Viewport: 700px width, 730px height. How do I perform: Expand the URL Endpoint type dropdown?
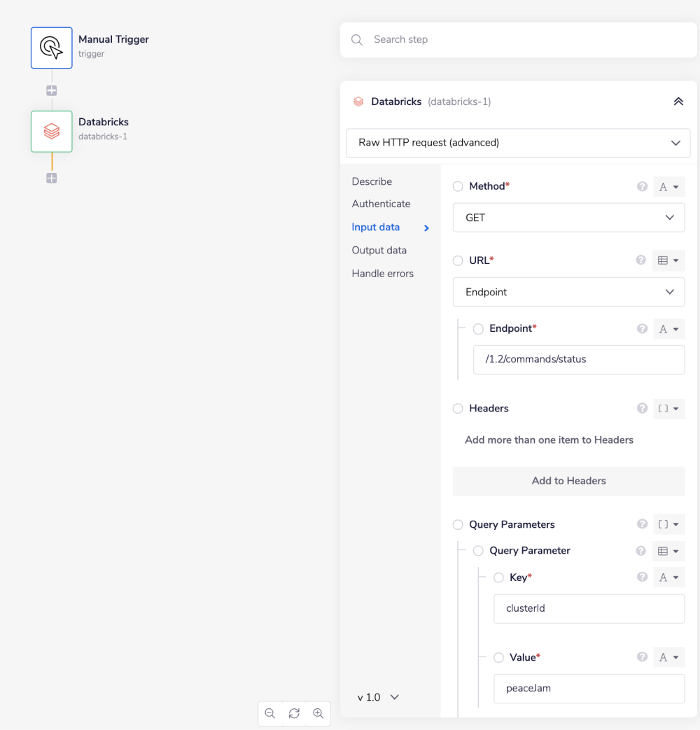pyautogui.click(x=568, y=292)
